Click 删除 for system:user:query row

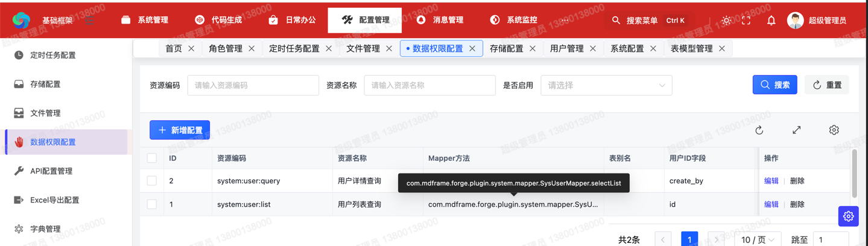point(797,181)
